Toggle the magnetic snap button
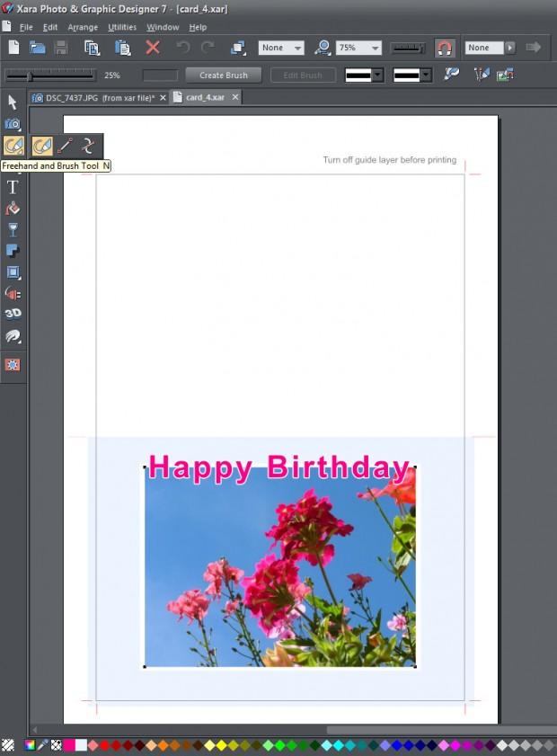 pos(444,48)
